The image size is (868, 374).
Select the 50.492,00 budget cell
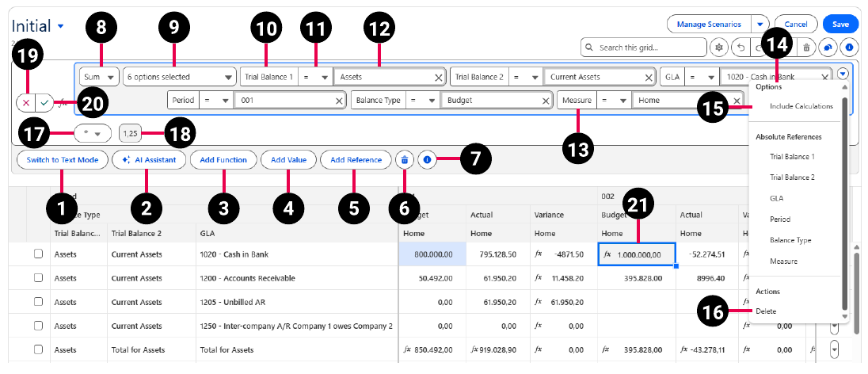[432, 278]
